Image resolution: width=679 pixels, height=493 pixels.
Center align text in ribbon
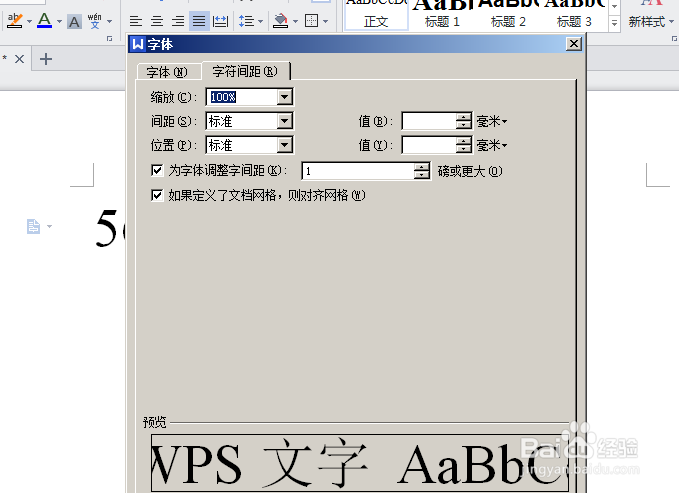(x=157, y=21)
